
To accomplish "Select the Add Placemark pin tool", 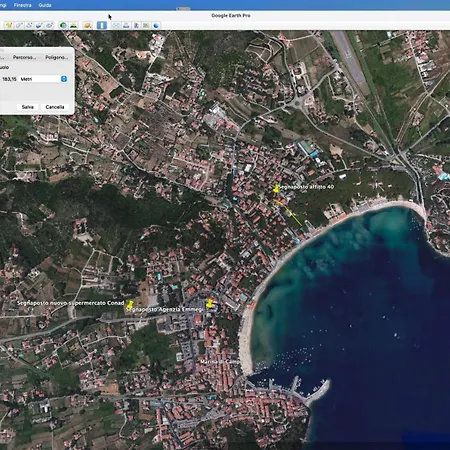I will pyautogui.click(x=9, y=25).
